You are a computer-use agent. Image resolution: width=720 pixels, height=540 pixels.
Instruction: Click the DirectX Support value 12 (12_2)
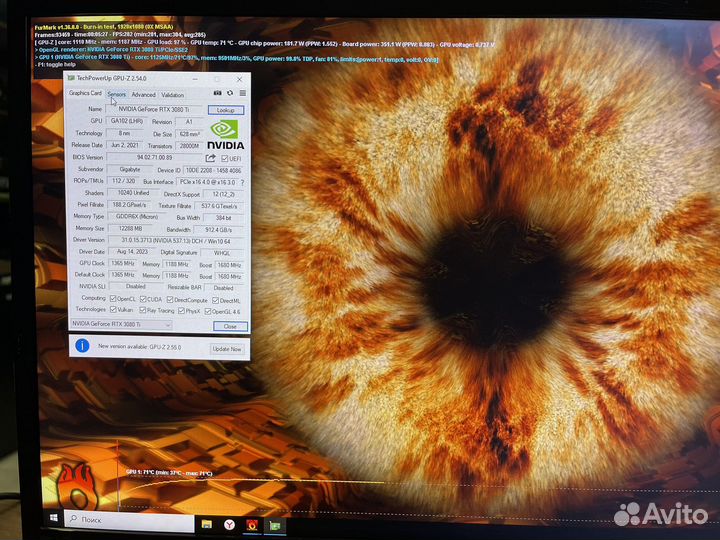pos(224,194)
